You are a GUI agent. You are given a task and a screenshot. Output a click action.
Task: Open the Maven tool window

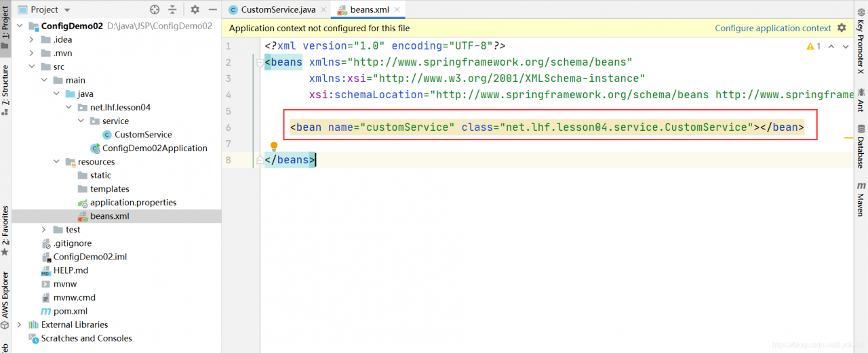point(861,199)
